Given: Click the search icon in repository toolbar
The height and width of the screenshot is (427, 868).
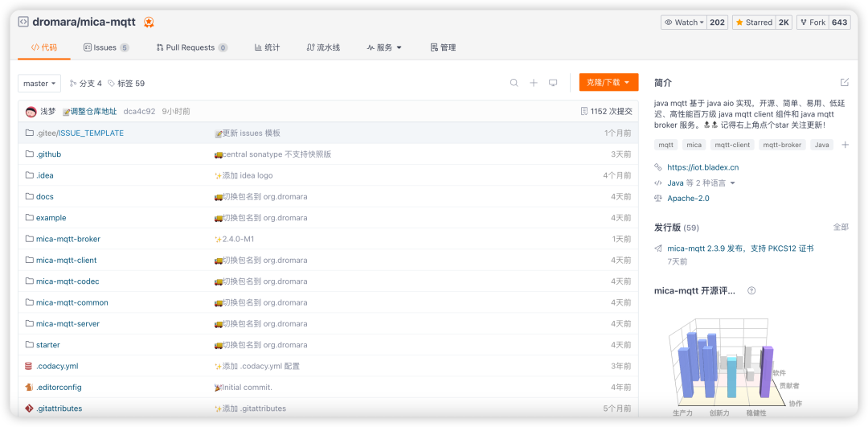Looking at the screenshot, I should tap(514, 83).
